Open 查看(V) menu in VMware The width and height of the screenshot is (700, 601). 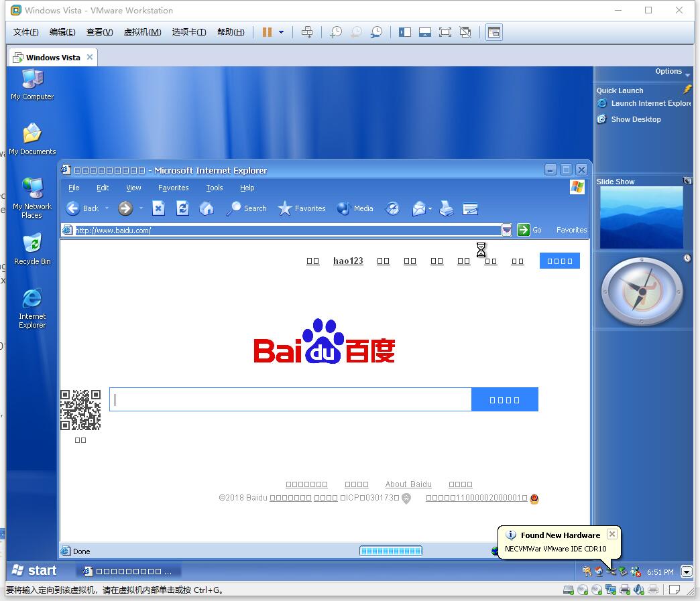pos(99,32)
